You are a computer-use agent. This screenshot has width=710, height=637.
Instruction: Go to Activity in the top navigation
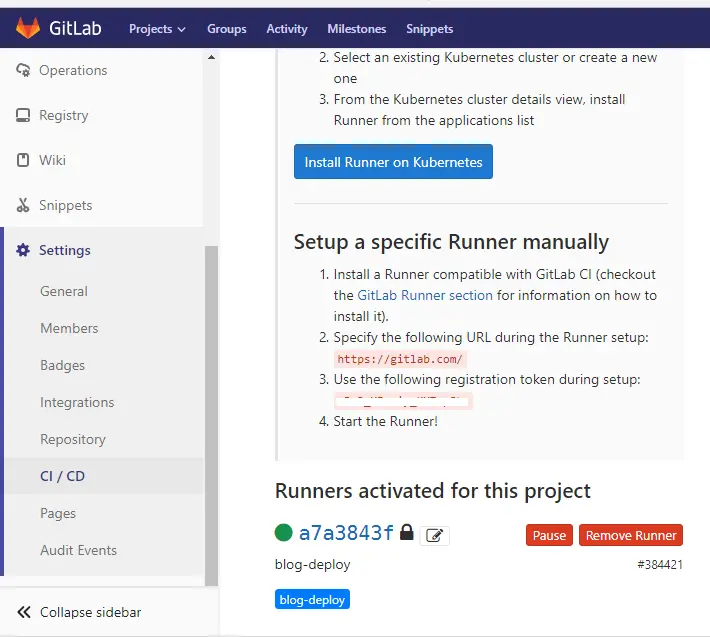tap(287, 29)
